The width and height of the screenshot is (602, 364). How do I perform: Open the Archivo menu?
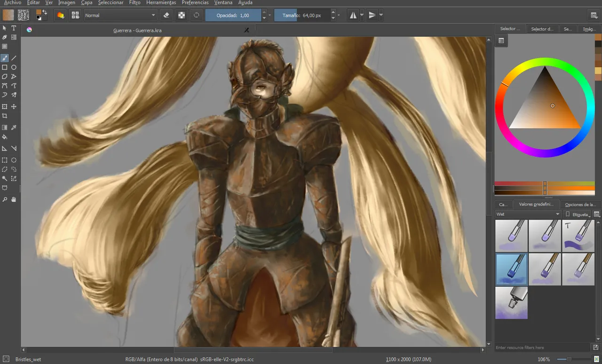tap(12, 3)
